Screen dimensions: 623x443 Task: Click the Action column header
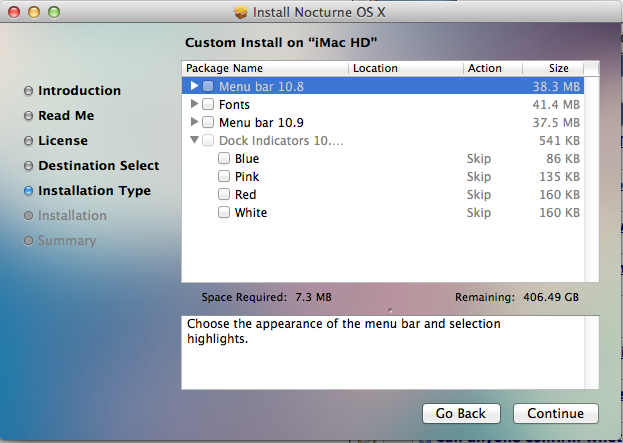click(x=493, y=68)
